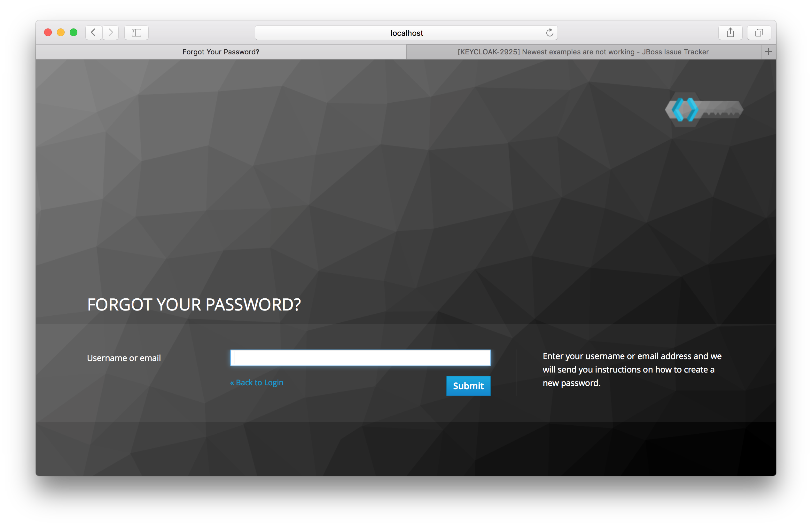812x527 pixels.
Task: Close the Safari window
Action: (x=48, y=32)
